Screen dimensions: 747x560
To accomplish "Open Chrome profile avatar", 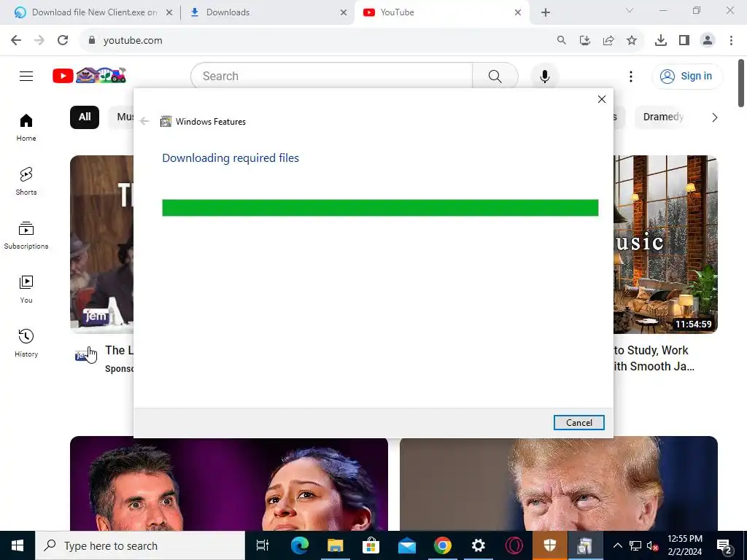I will [x=708, y=41].
